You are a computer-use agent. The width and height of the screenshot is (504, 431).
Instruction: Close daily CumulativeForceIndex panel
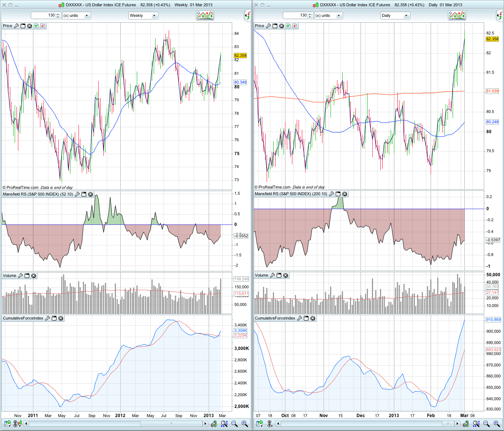(313, 318)
